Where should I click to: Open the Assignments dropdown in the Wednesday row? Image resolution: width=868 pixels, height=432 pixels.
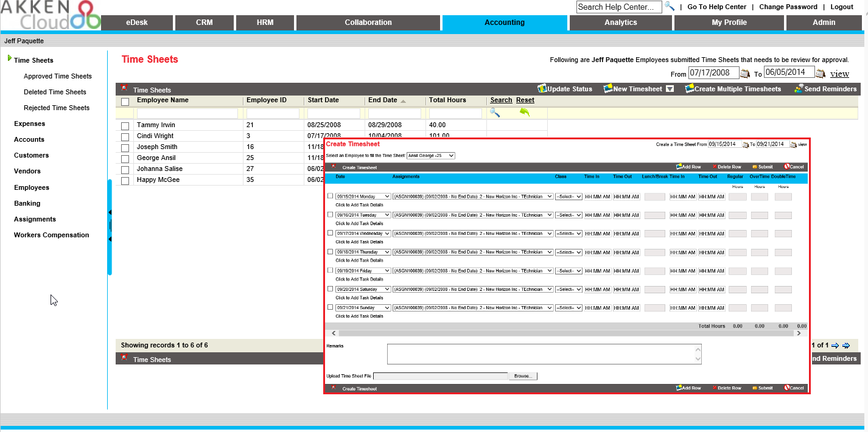(x=473, y=234)
